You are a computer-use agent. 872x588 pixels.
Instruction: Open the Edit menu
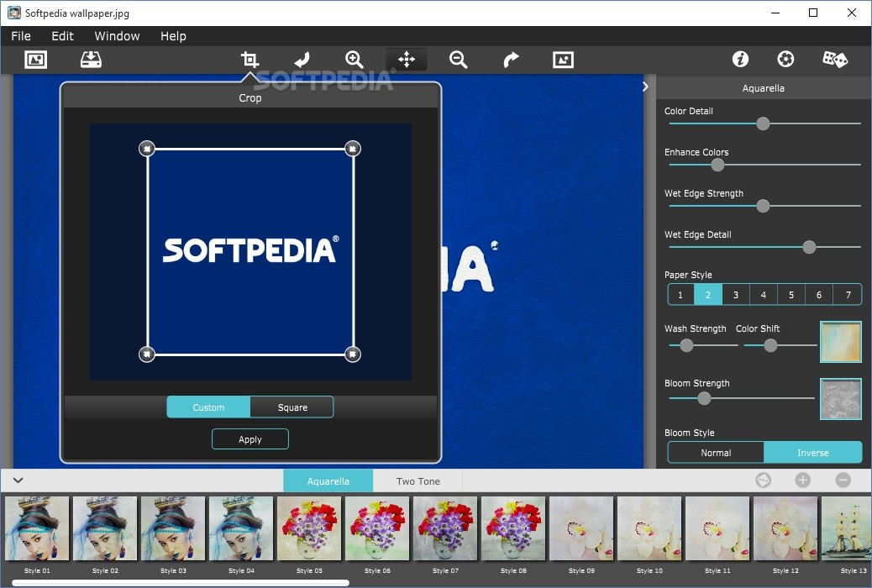tap(62, 36)
